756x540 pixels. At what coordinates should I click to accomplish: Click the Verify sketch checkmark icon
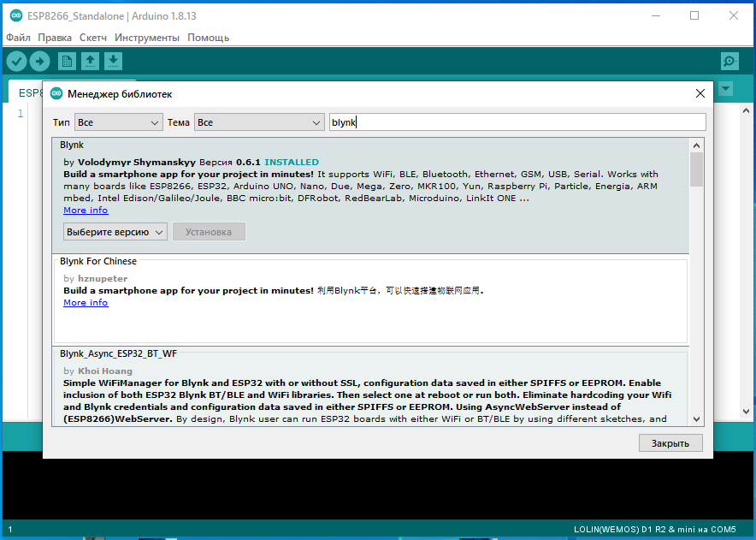[x=16, y=61]
